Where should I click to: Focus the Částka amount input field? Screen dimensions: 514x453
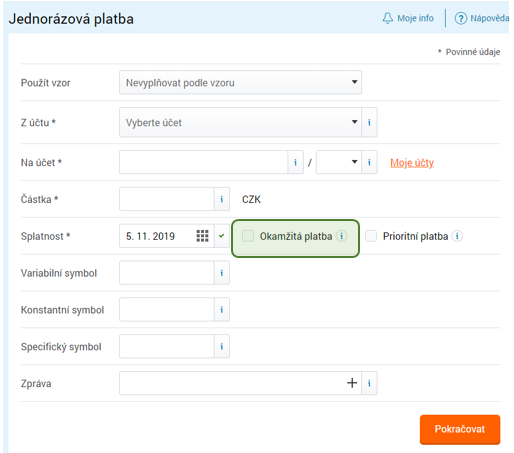click(x=167, y=199)
